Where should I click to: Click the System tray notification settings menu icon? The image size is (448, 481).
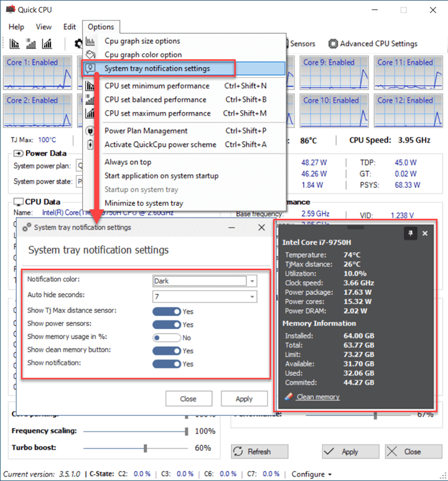[x=90, y=68]
